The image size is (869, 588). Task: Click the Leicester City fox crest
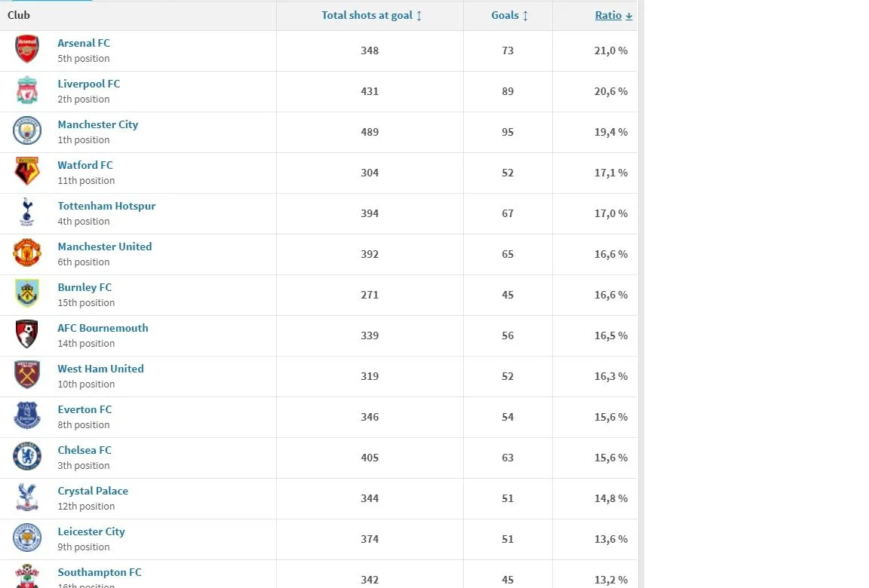(x=27, y=538)
